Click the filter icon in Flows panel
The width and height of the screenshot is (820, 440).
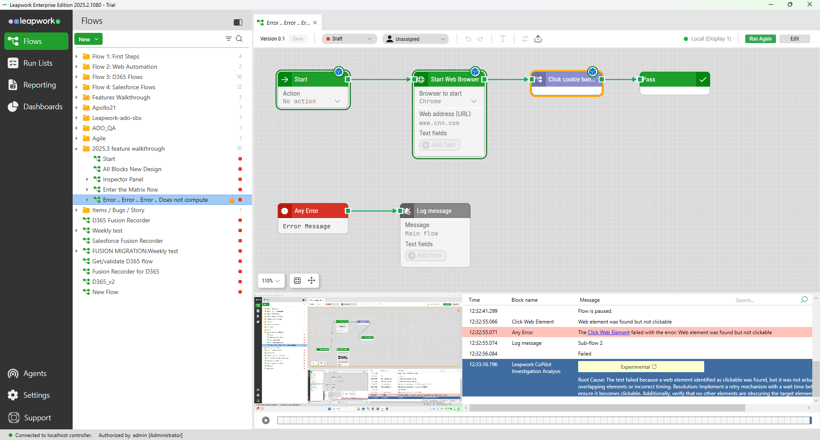(229, 39)
